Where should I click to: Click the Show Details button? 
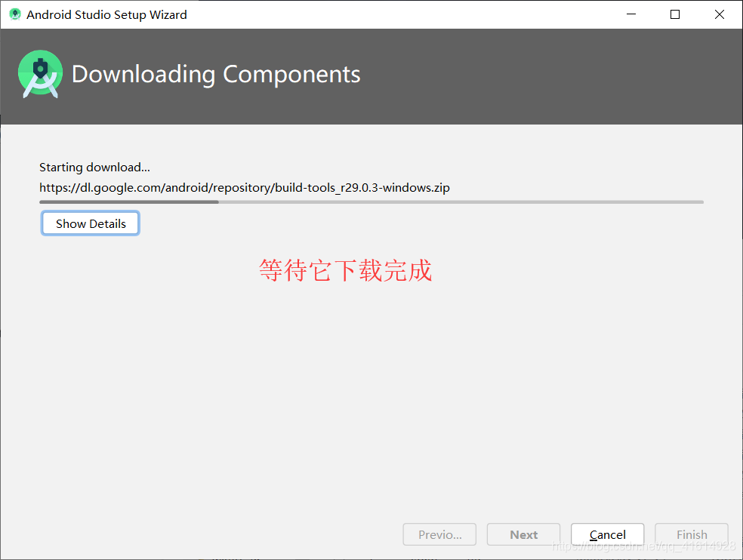[x=90, y=223]
